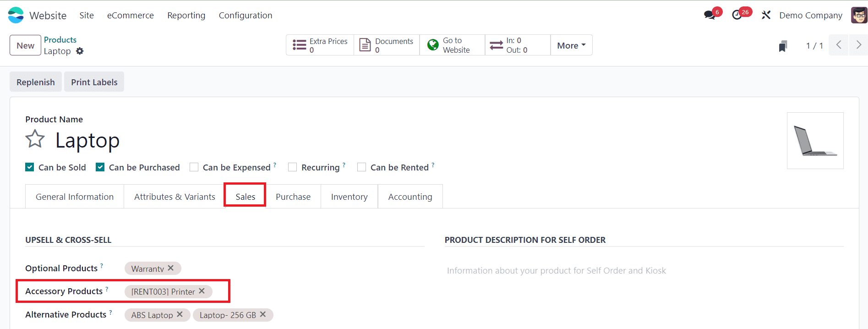Go to next record arrow

(858, 45)
